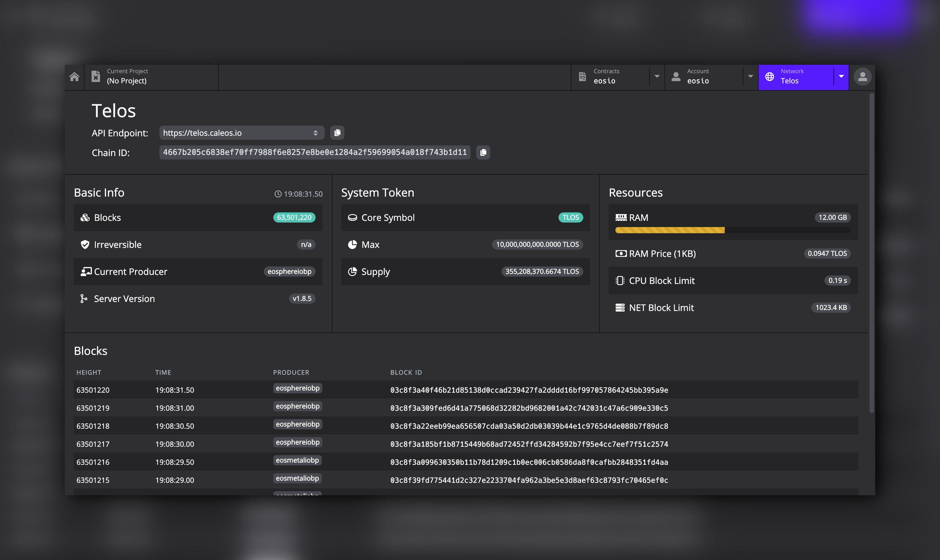The image size is (940, 560).
Task: Click the eosphereiobp Current Producer badge
Action: [289, 271]
